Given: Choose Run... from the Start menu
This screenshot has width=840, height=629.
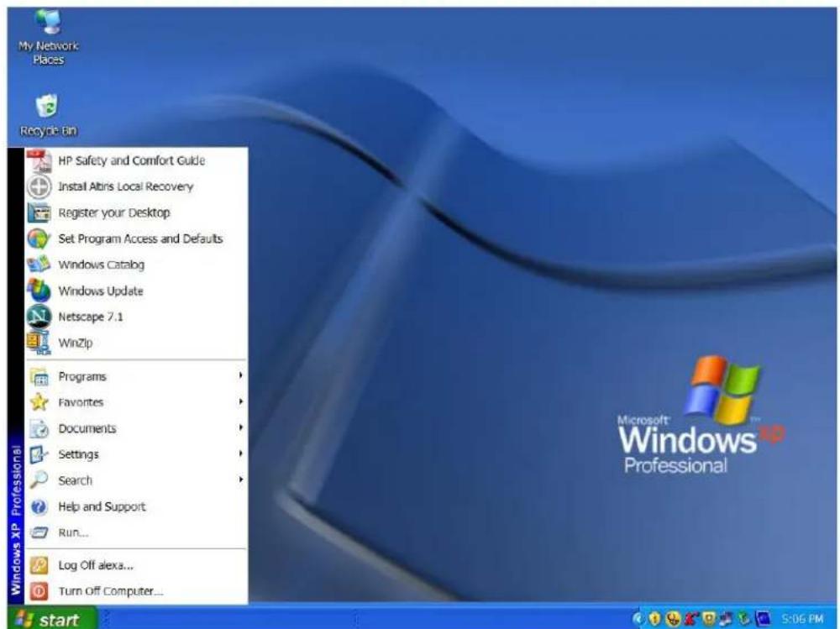Looking at the screenshot, I should click(x=136, y=532).
